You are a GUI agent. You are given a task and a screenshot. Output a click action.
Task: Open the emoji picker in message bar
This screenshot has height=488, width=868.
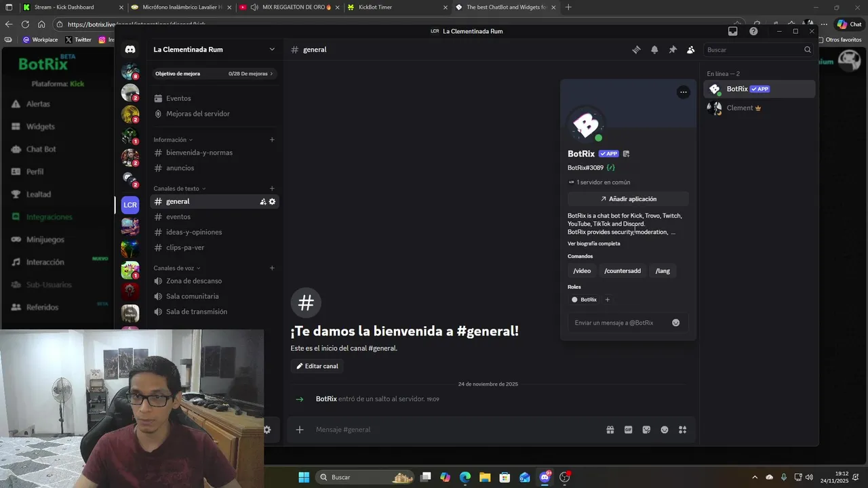665,430
